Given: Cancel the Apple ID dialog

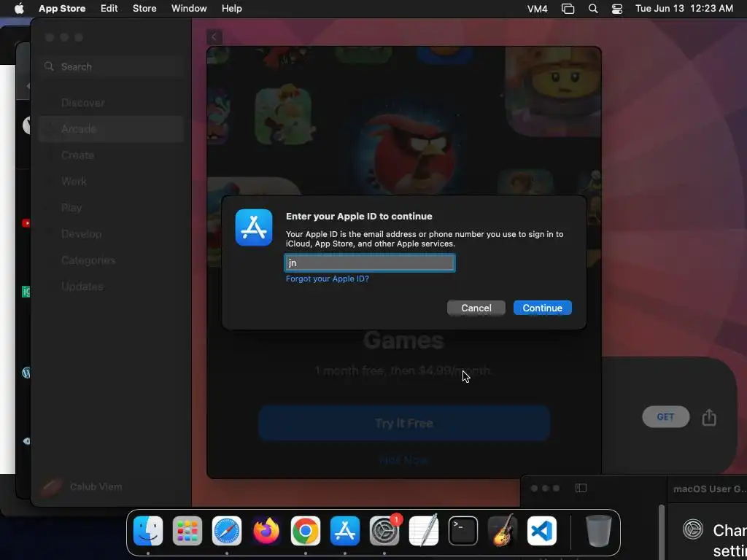Looking at the screenshot, I should 476,308.
